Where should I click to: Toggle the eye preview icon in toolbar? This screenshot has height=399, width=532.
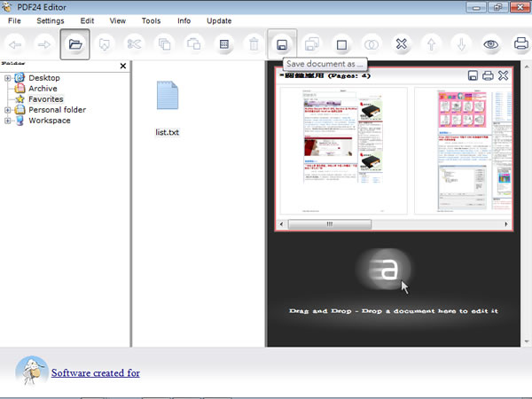(491, 43)
